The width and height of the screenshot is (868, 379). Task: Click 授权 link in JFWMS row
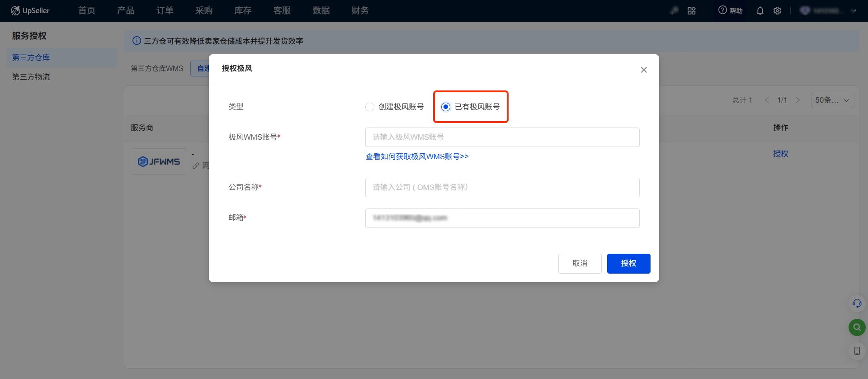click(x=781, y=154)
